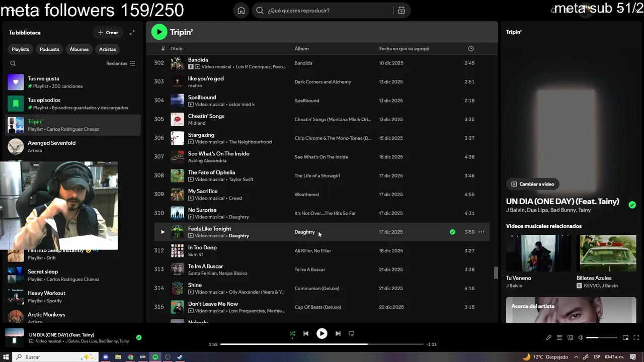The width and height of the screenshot is (644, 362).
Task: Click the 'My Sacrifice' song title
Action: [203, 191]
